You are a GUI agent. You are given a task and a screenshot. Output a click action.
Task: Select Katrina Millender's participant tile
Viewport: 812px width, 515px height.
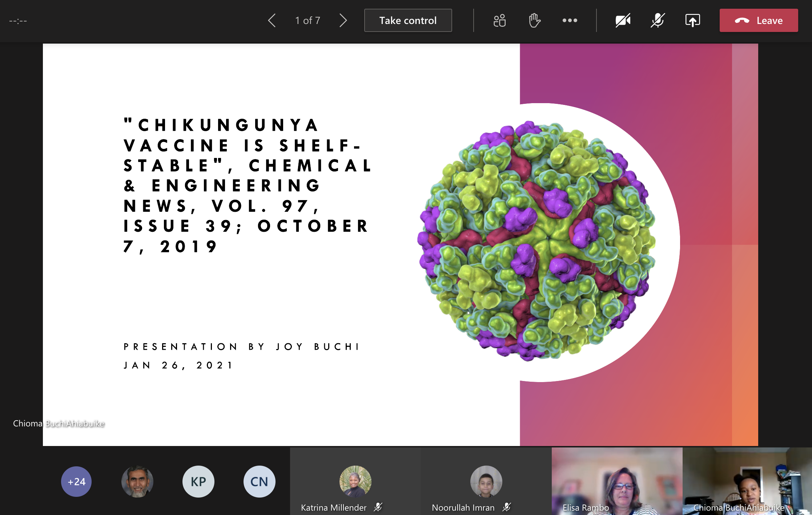coord(355,482)
